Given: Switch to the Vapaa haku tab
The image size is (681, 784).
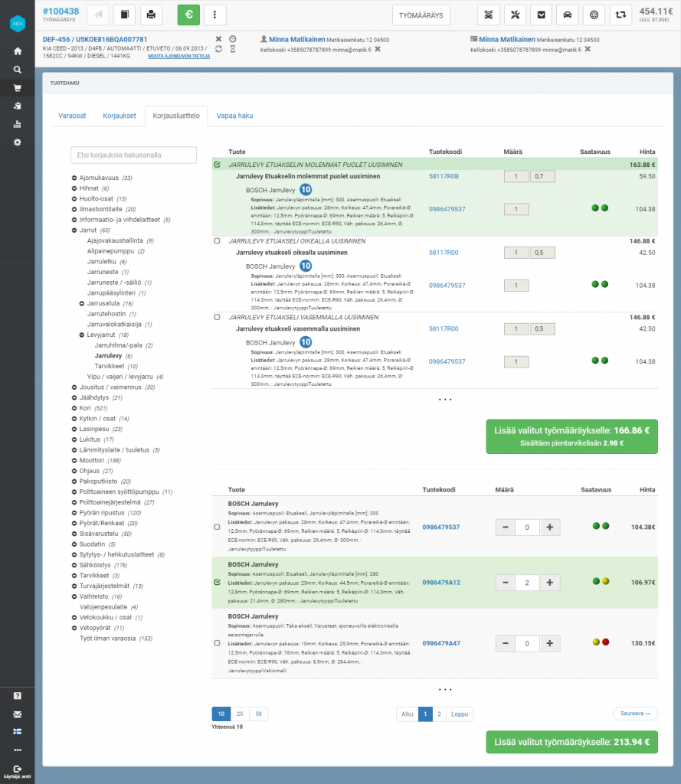Looking at the screenshot, I should coord(234,116).
